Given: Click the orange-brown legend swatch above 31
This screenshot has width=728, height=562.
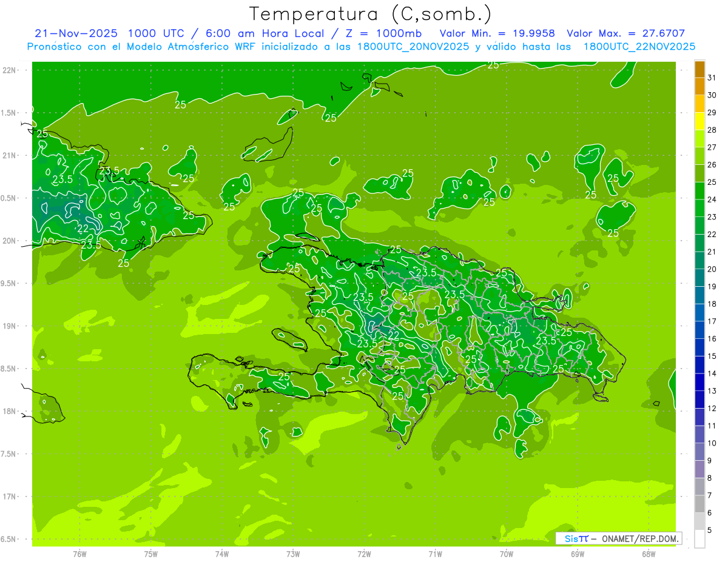Looking at the screenshot, I should coord(699,69).
